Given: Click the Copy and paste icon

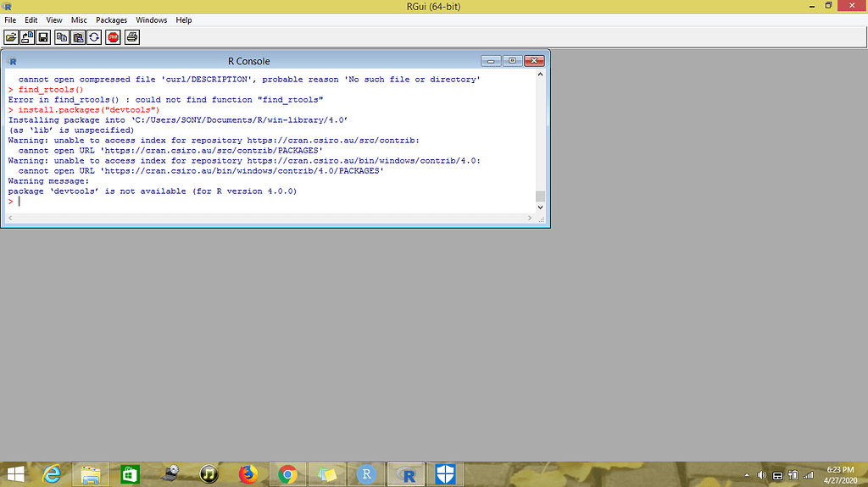Looking at the screenshot, I should click(93, 37).
